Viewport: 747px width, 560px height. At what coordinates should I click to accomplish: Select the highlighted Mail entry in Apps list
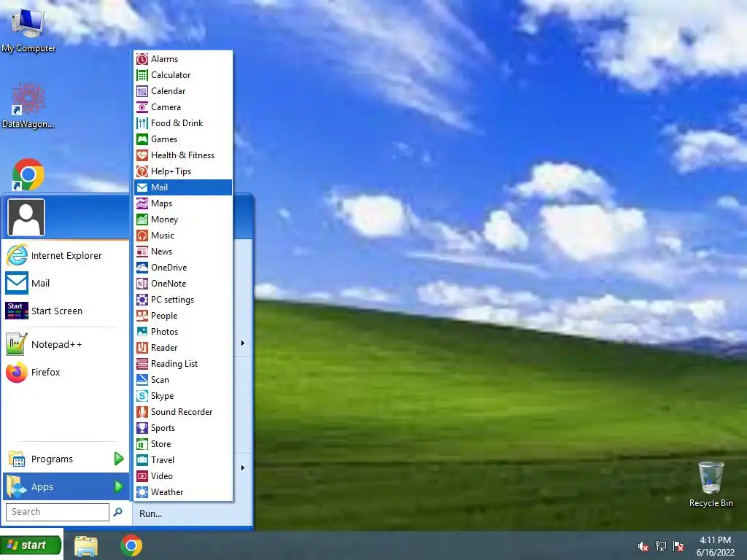[183, 187]
